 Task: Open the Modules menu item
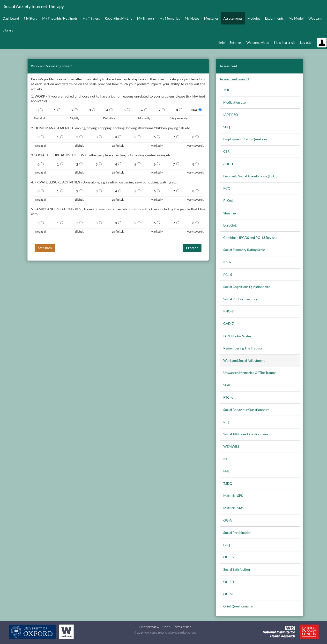pyautogui.click(x=253, y=18)
